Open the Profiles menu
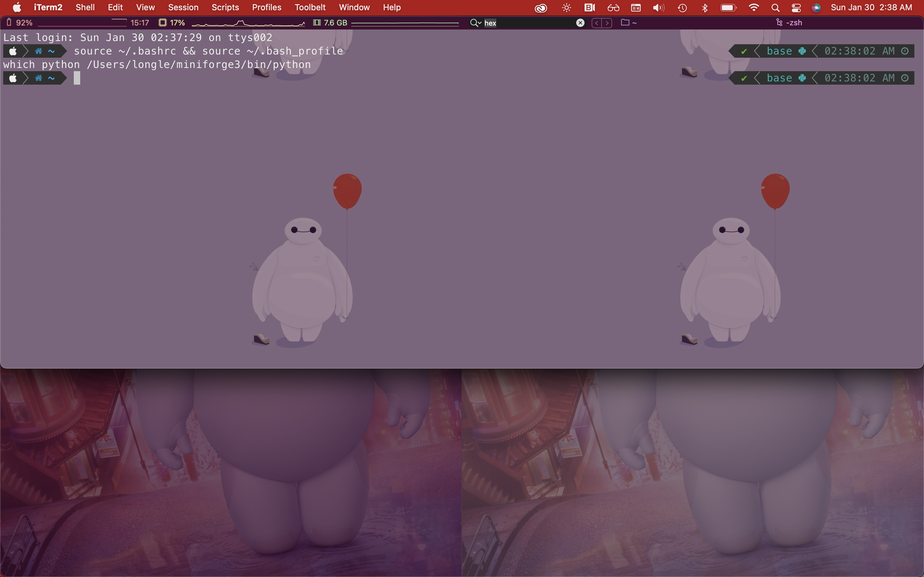This screenshot has width=924, height=577. click(x=267, y=7)
